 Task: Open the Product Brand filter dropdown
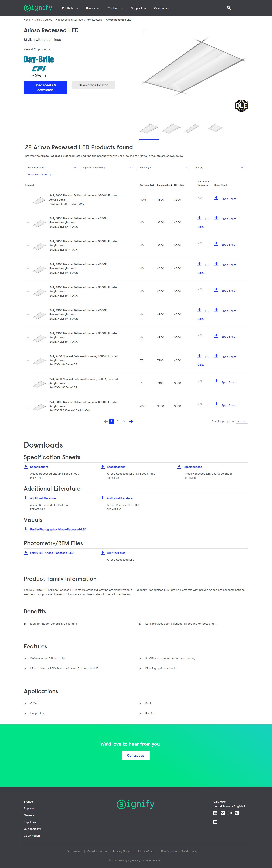coord(52,167)
